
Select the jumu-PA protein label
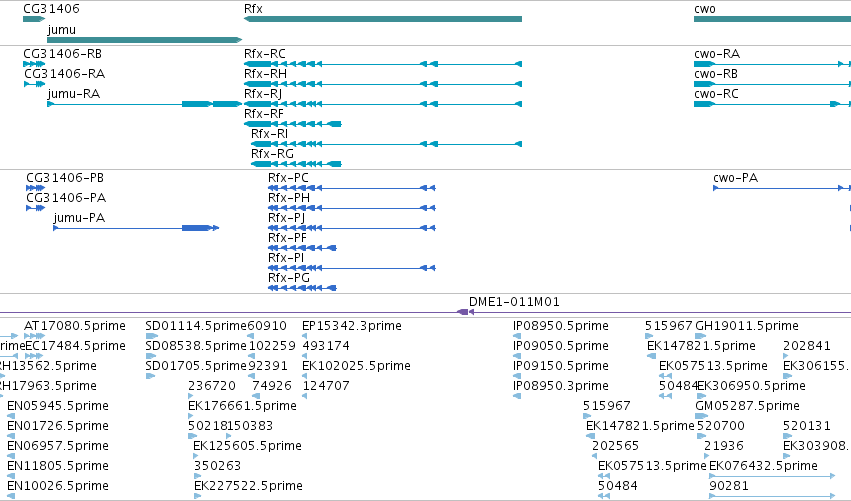point(79,218)
